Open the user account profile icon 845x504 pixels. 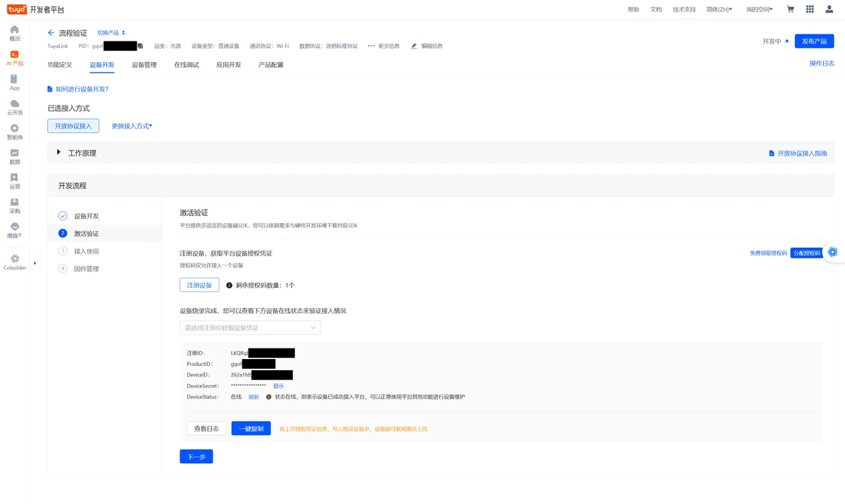pyautogui.click(x=830, y=9)
